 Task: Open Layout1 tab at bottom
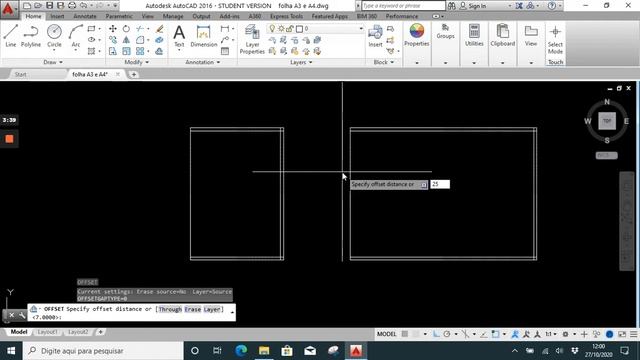pyautogui.click(x=47, y=332)
